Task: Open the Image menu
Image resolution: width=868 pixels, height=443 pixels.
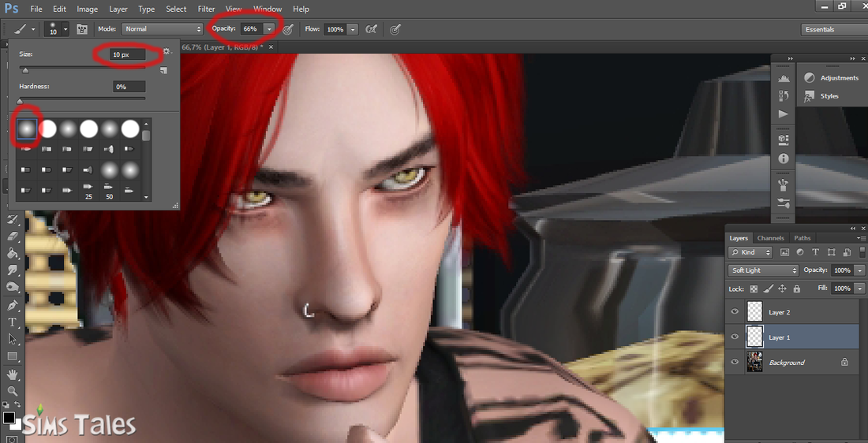Action: (88, 9)
